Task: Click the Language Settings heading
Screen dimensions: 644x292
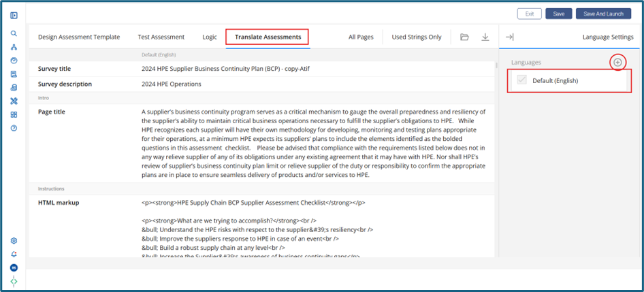Action: [608, 37]
